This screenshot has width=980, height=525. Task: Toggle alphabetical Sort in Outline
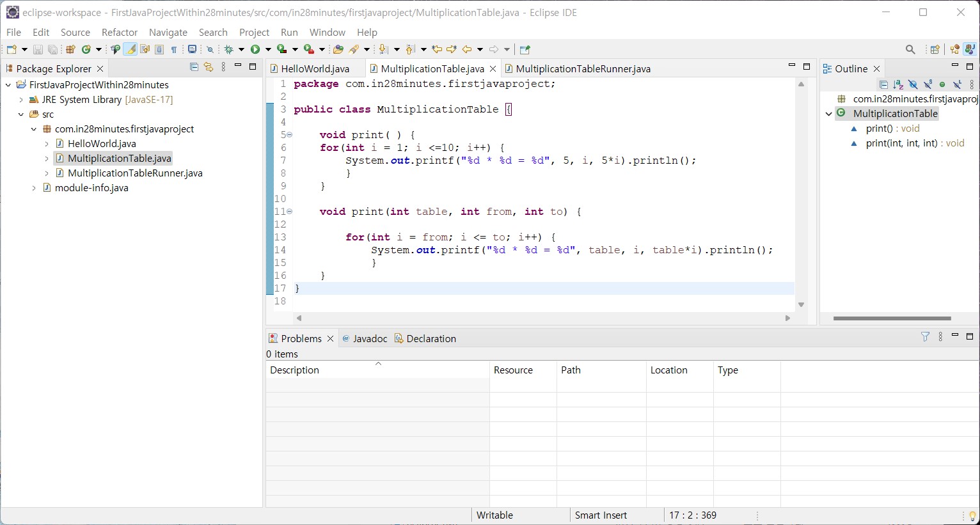[x=898, y=84]
